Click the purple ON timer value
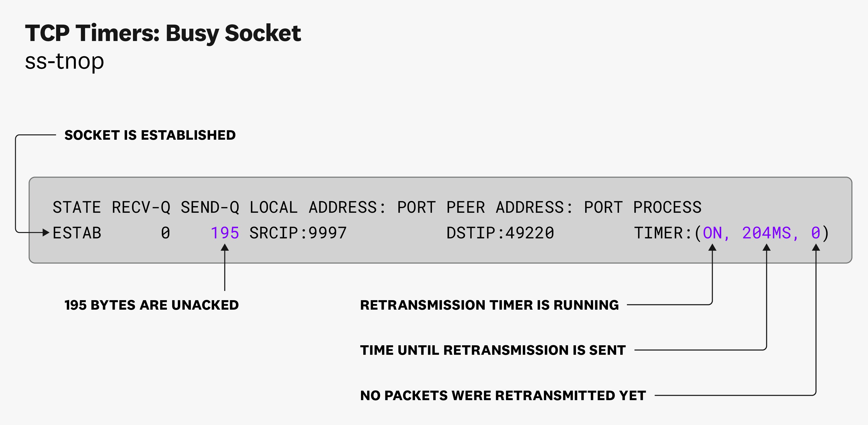868x425 pixels. (x=712, y=233)
